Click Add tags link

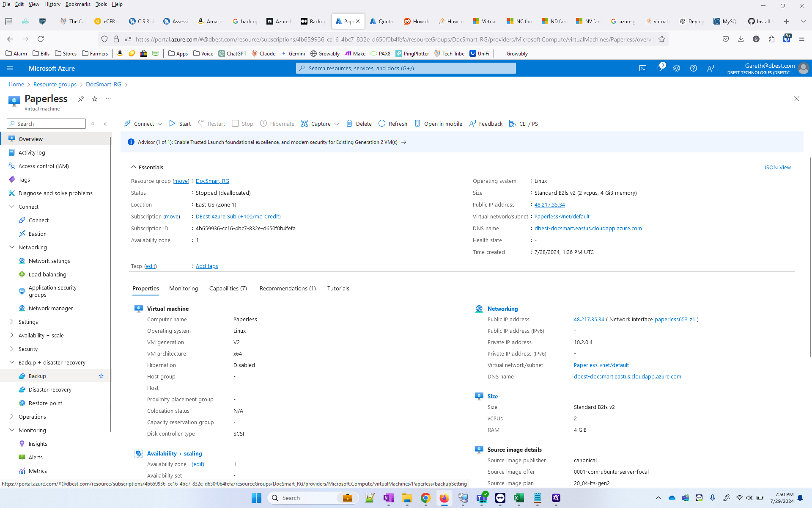(207, 266)
